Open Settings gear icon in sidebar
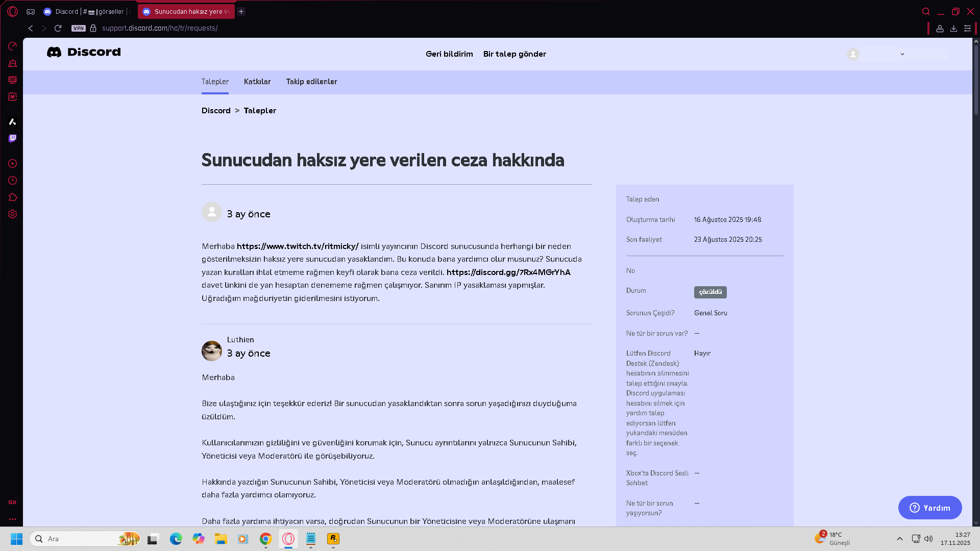Screen dimensions: 980x551 13,214
